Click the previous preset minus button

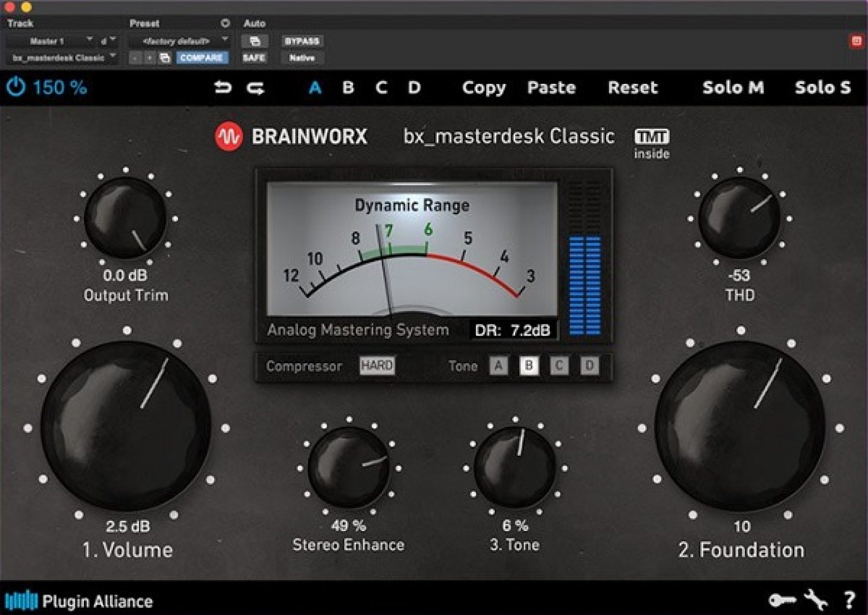pos(135,58)
